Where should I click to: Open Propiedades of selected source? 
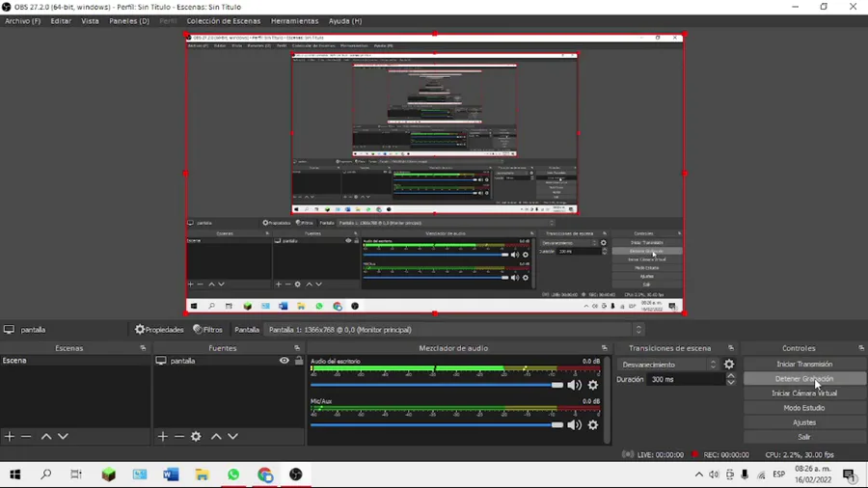[159, 330]
